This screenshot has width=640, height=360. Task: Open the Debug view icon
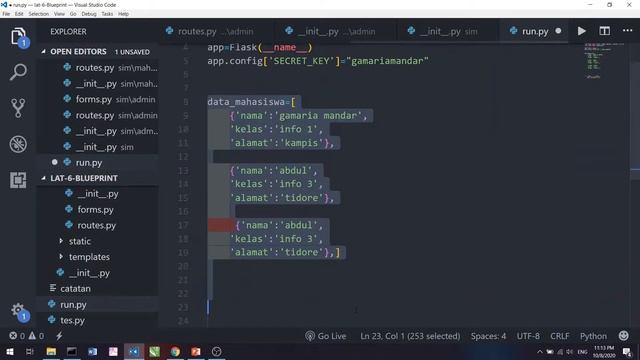point(18,144)
